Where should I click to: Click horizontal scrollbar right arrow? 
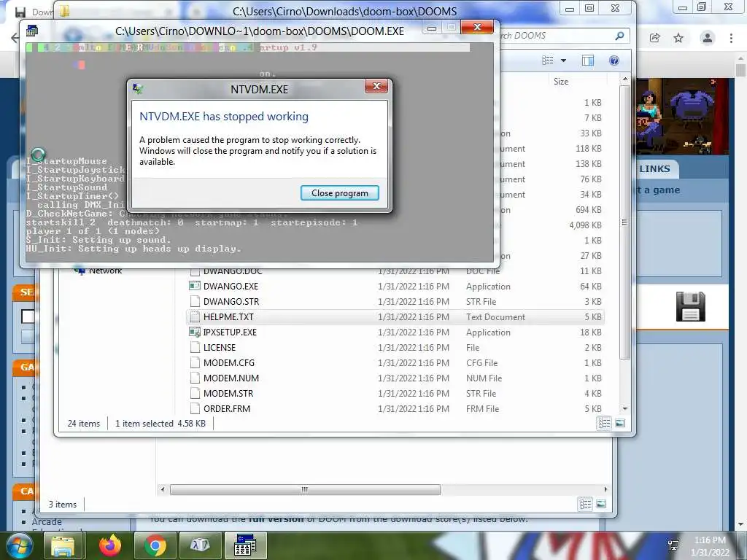click(605, 489)
